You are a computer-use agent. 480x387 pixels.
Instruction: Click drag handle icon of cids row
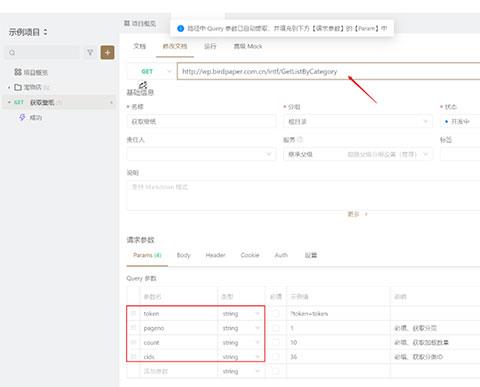coord(133,357)
